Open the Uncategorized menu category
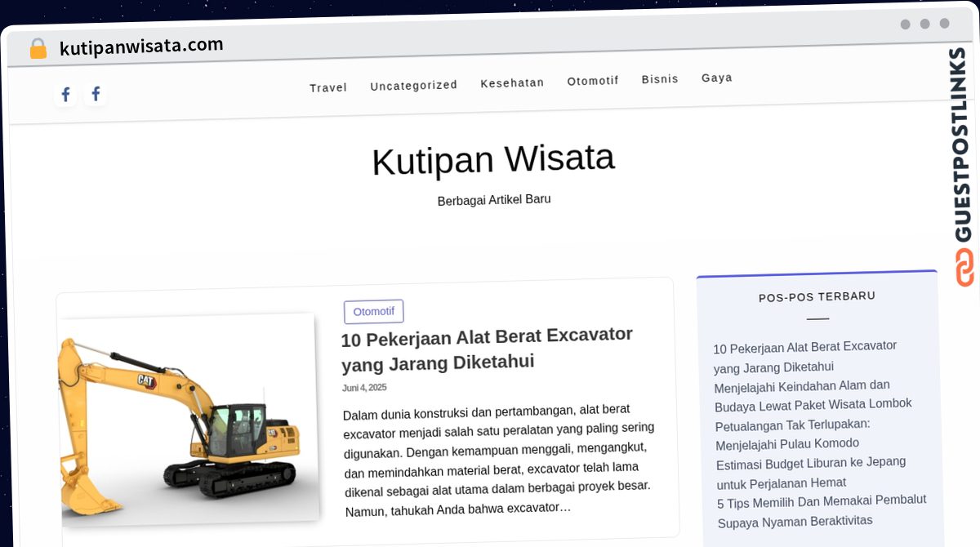Viewport: 980px width, 547px height. coord(413,85)
